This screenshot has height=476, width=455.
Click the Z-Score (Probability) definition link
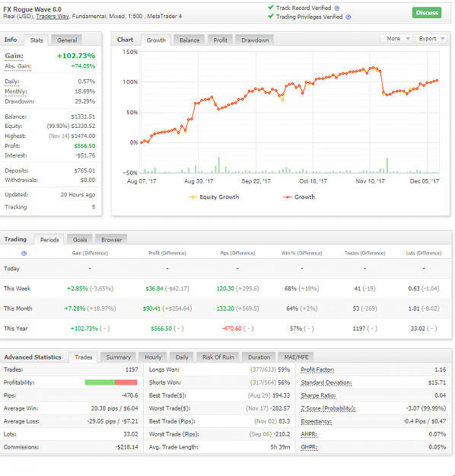328,409
